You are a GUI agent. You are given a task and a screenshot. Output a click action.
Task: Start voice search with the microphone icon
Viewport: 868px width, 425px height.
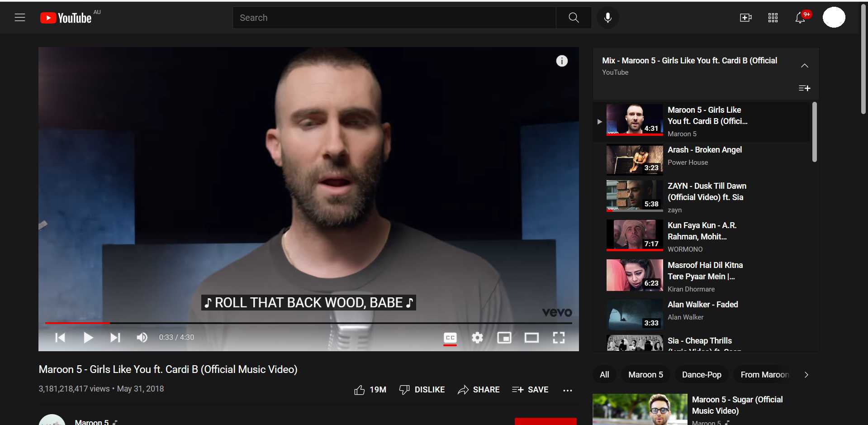[608, 18]
